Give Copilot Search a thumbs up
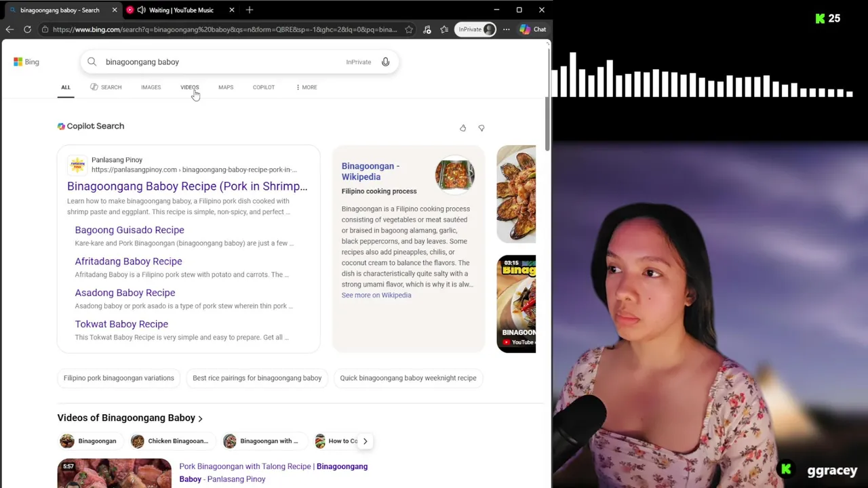Viewport: 868px width, 488px height. (x=463, y=128)
